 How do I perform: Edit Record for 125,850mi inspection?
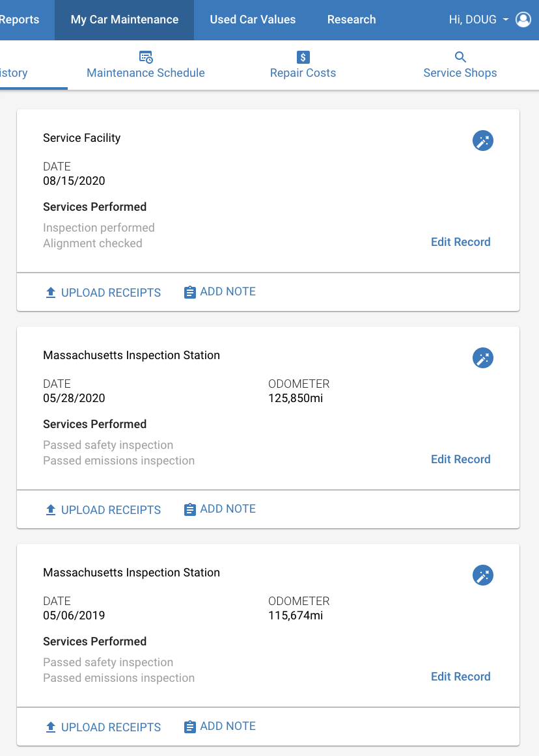coord(460,459)
